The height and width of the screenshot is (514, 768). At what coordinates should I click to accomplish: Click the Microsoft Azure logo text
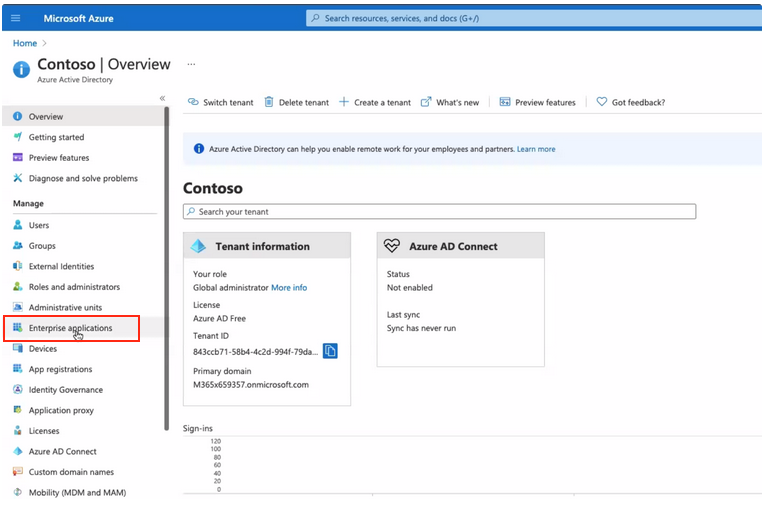tap(78, 19)
